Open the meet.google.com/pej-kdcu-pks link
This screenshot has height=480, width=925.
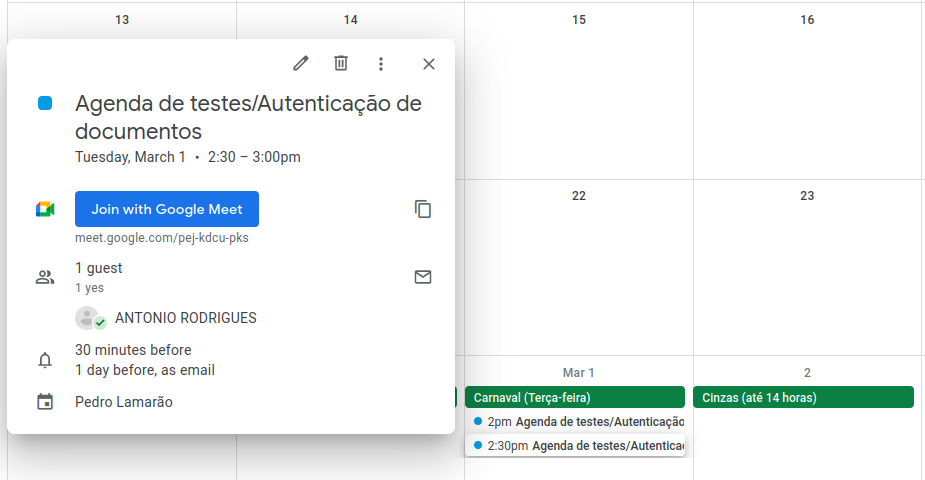162,238
